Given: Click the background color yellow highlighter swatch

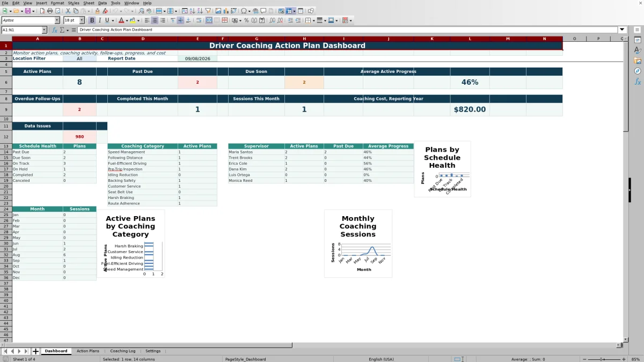Looking at the screenshot, I should [133, 20].
